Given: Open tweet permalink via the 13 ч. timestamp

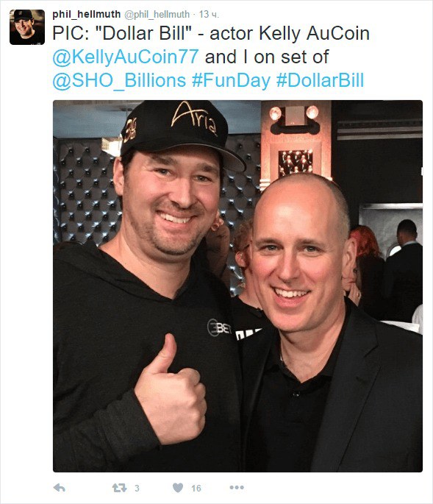Looking at the screenshot, I should click(209, 15).
